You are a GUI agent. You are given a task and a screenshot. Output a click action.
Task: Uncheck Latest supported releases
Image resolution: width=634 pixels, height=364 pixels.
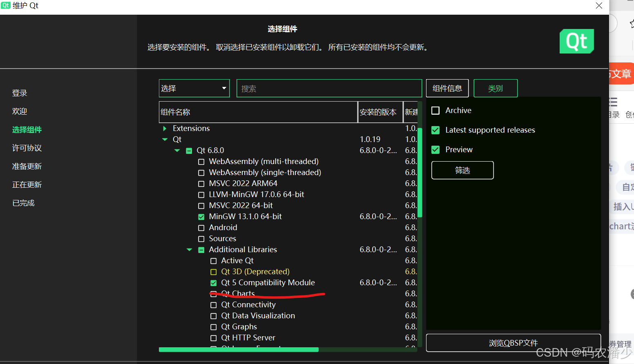[435, 130]
